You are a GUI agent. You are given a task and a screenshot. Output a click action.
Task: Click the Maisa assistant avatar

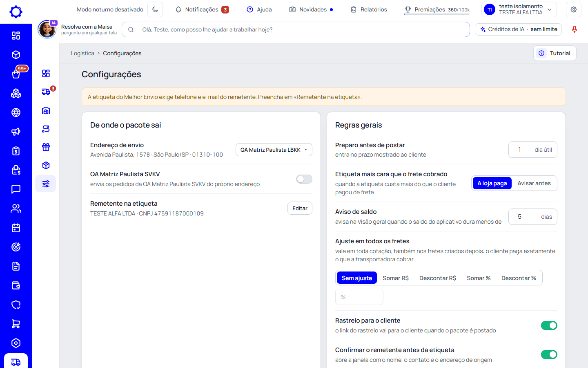tap(47, 29)
